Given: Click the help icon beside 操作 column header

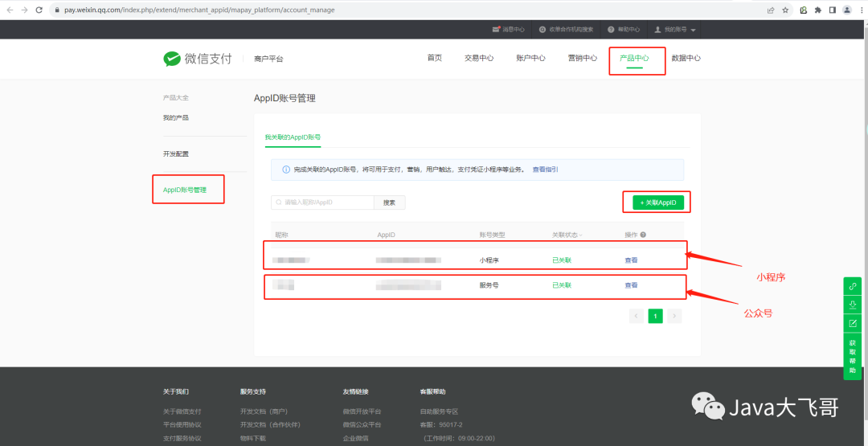Looking at the screenshot, I should (643, 235).
